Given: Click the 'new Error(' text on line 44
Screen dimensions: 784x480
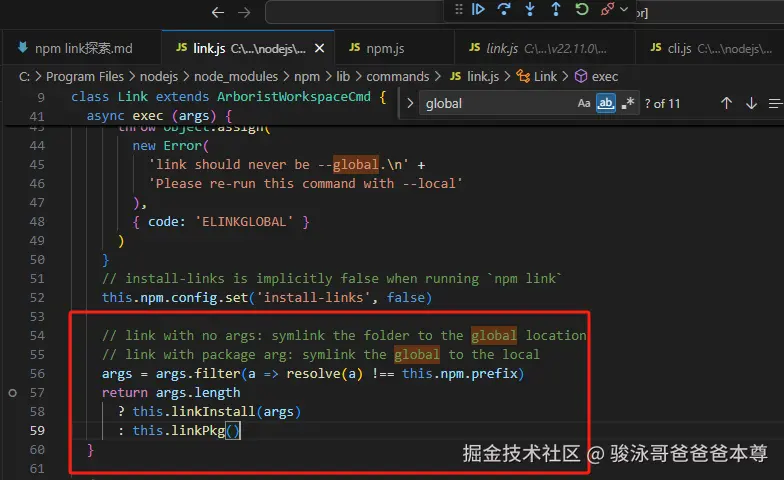Looking at the screenshot, I should 170,146.
